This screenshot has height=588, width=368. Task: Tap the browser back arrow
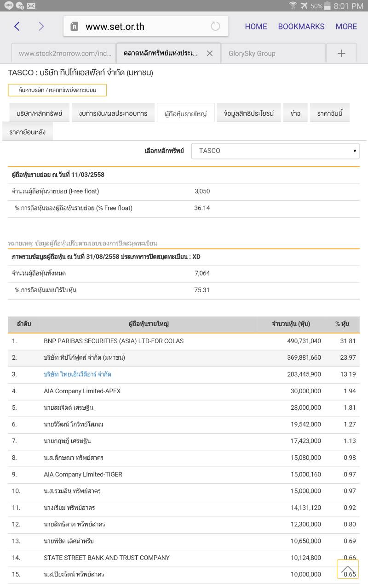click(17, 27)
